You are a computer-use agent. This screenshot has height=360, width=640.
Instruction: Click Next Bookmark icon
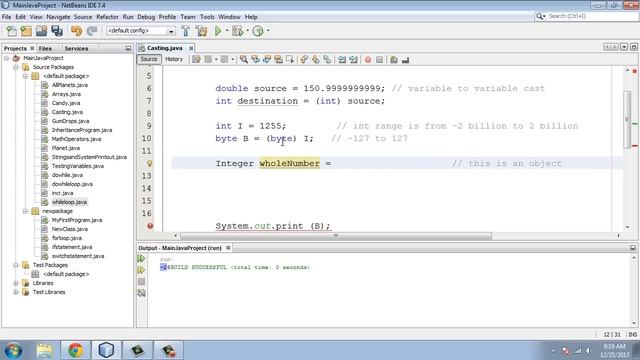coord(316,60)
